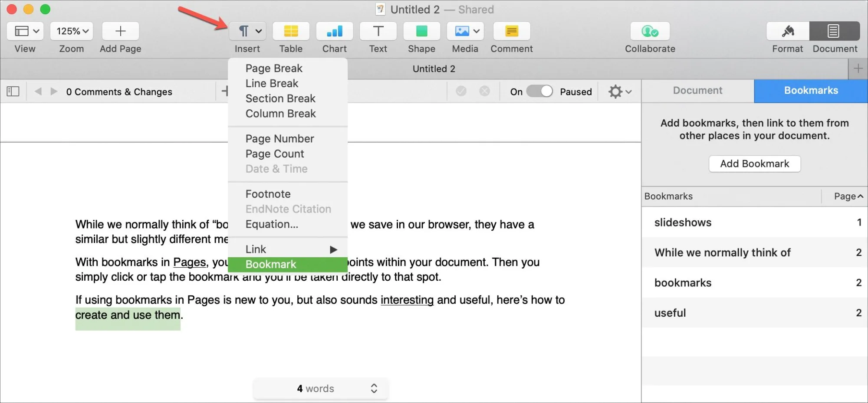Image resolution: width=868 pixels, height=403 pixels.
Task: Select Bookmark from the Insert menu
Action: point(270,264)
